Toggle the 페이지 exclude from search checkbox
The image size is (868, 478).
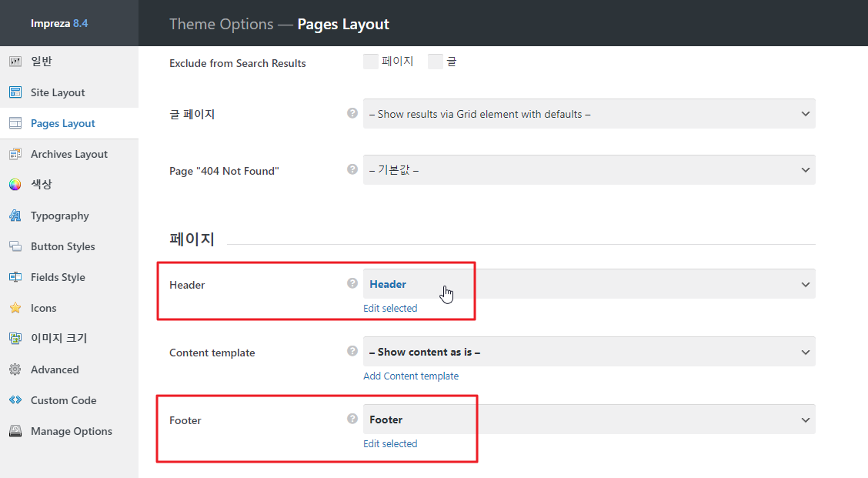(x=371, y=62)
